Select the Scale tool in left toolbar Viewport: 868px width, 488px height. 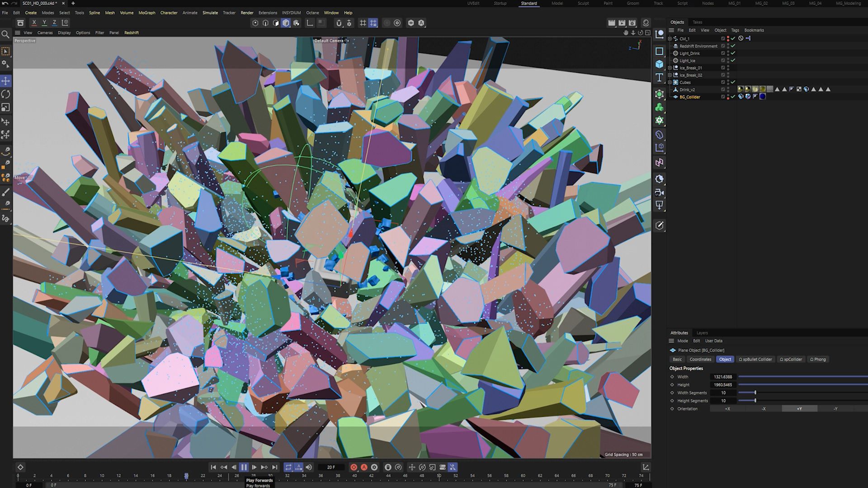tap(5, 108)
